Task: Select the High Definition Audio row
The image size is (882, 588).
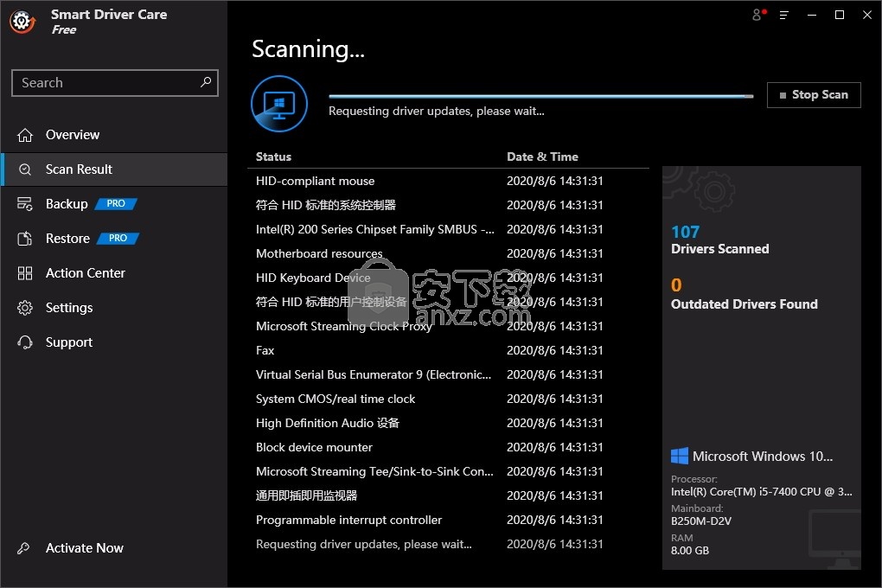Action: click(x=448, y=423)
